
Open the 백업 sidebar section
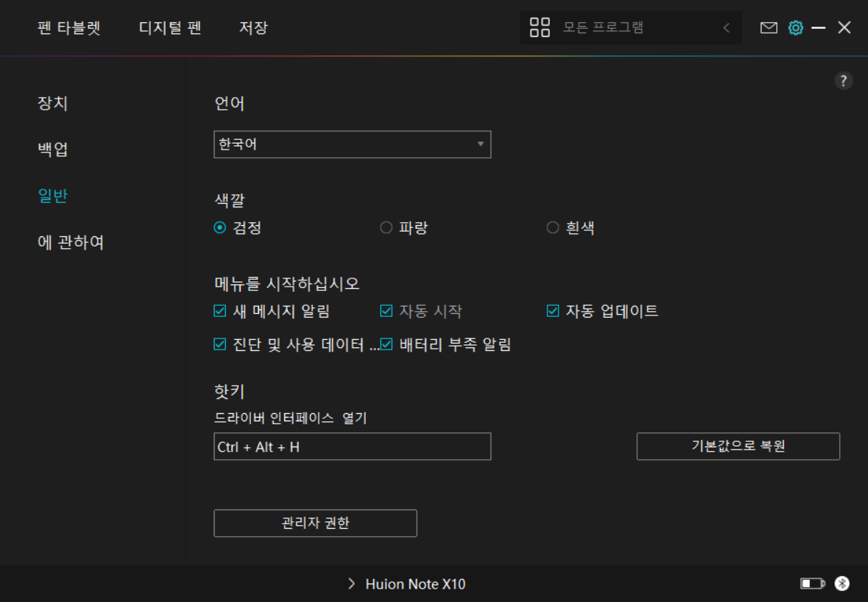(53, 149)
